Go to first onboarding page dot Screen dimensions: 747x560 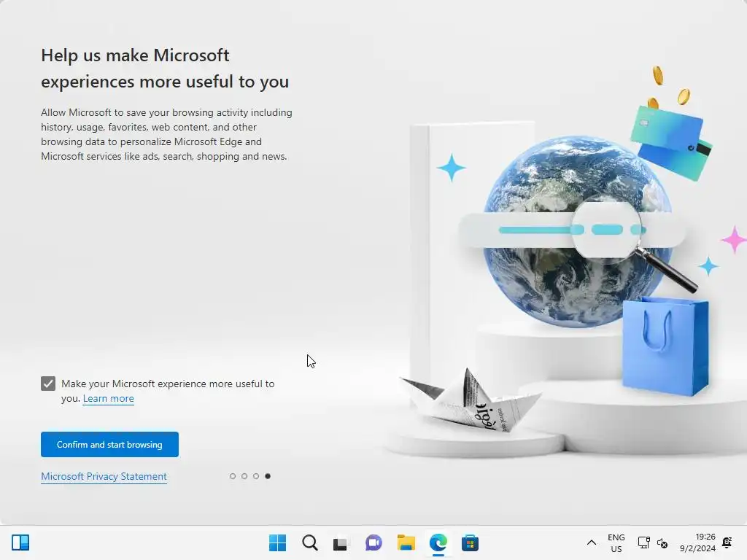[x=233, y=476]
